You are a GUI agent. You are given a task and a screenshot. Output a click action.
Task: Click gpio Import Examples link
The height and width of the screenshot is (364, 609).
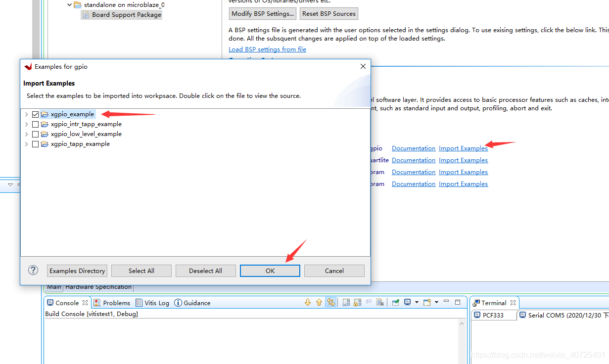coord(463,148)
